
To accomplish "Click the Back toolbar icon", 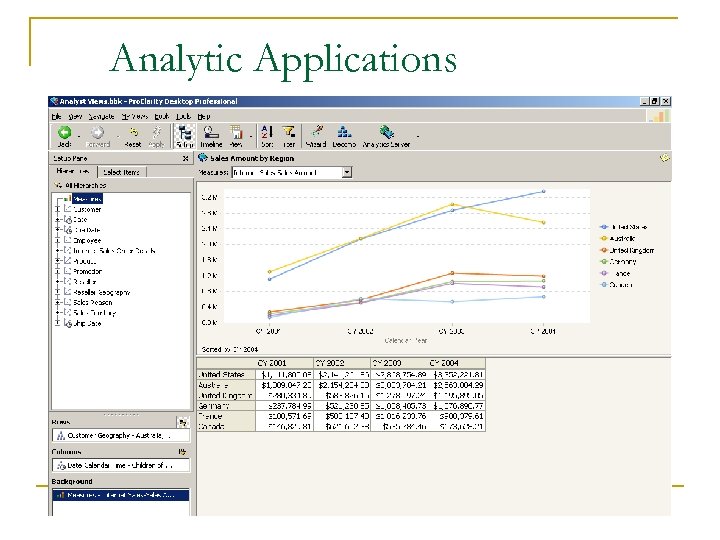I will click(64, 133).
